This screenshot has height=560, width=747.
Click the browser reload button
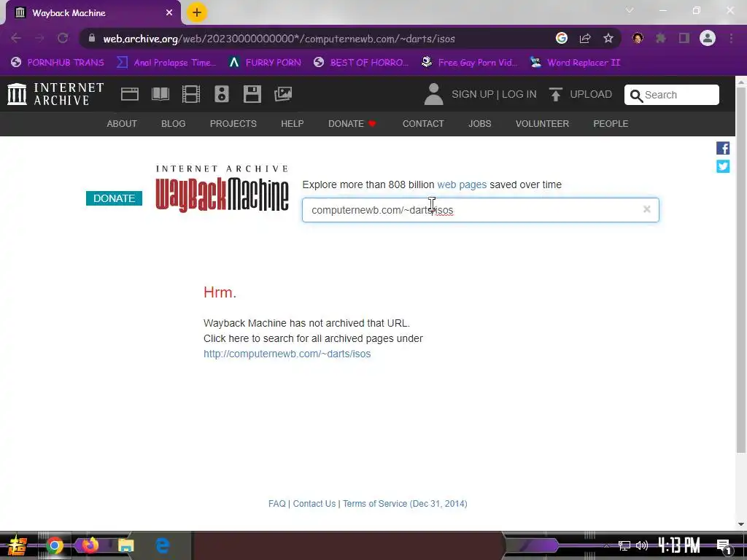[x=63, y=38]
